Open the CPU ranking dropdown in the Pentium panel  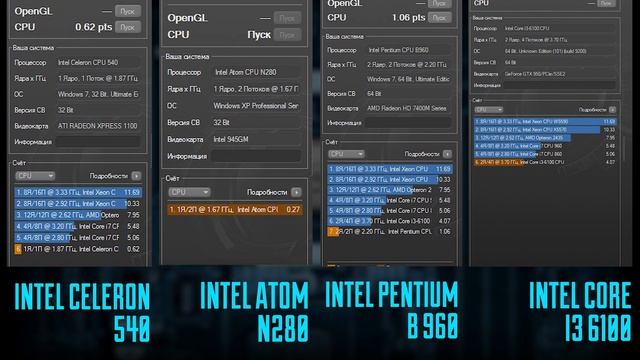[x=346, y=154]
